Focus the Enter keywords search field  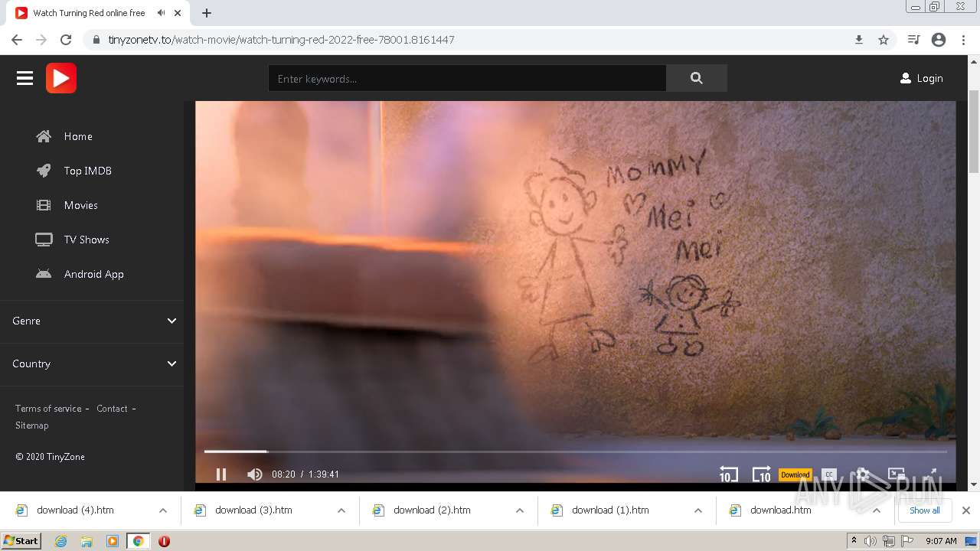(x=467, y=78)
